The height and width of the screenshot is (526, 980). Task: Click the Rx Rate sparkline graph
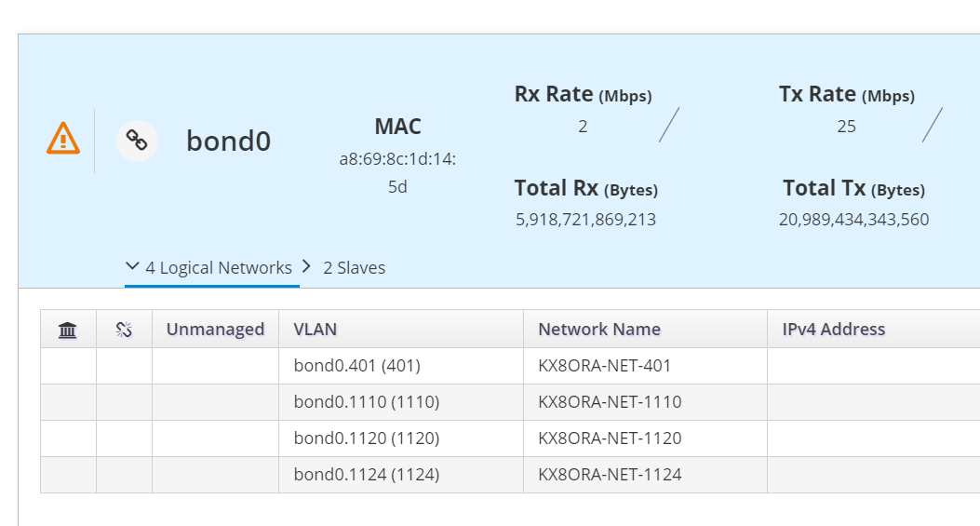(x=668, y=125)
